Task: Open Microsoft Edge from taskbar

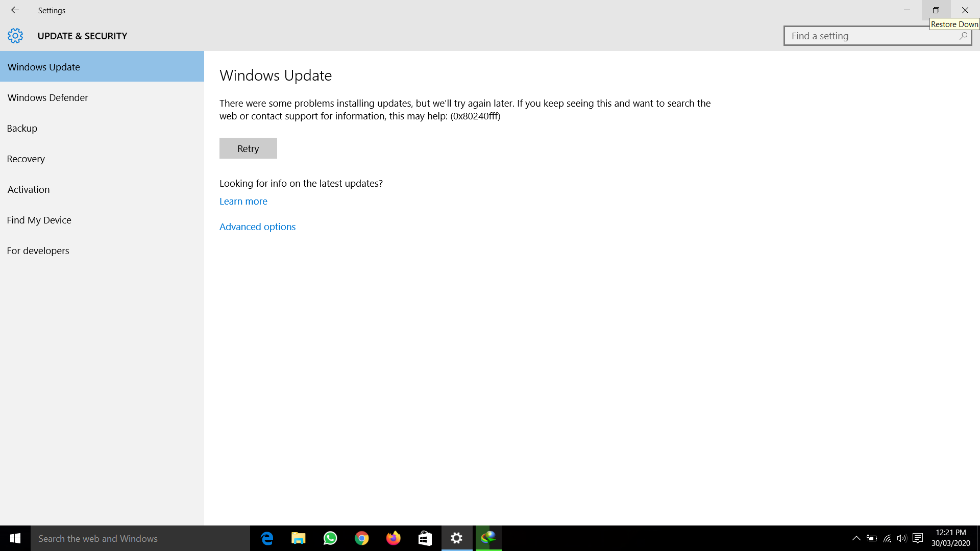Action: 267,538
